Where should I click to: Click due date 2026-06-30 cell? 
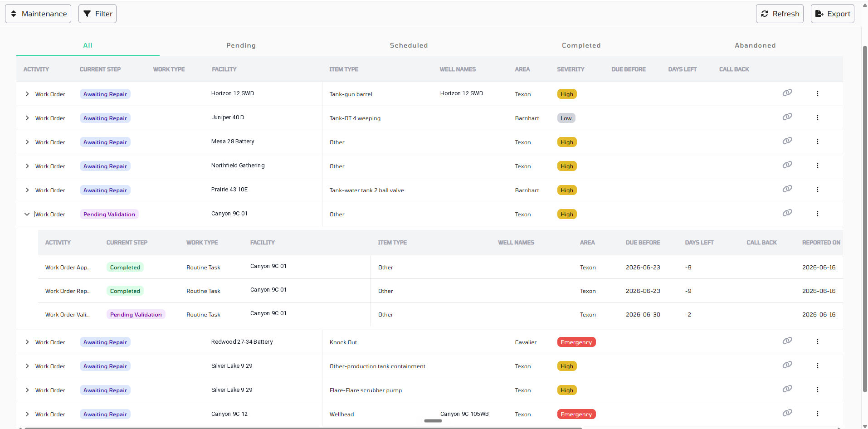click(x=643, y=315)
